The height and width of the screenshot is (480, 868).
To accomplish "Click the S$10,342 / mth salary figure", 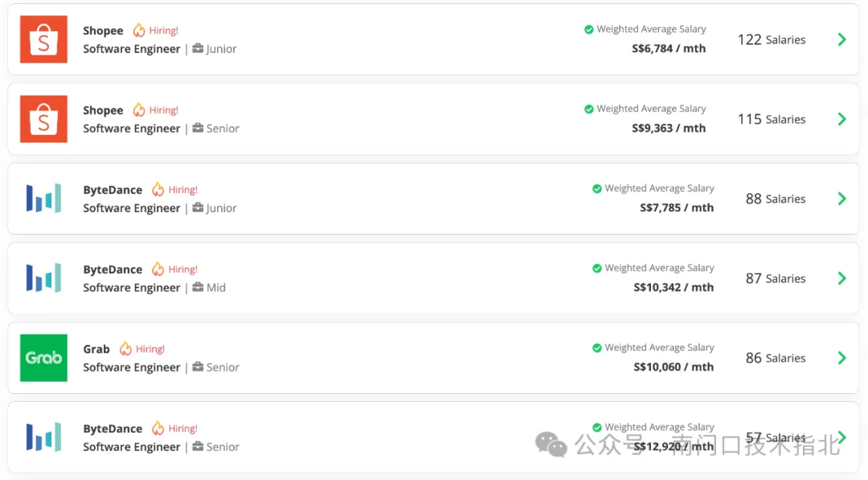I will click(x=674, y=287).
